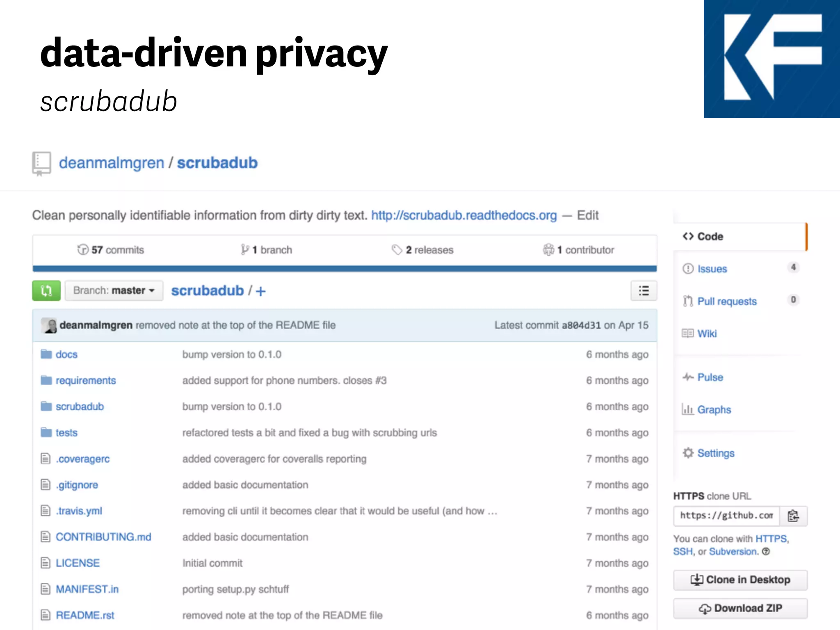This screenshot has height=630, width=840.
Task: Click the Wiki book icon
Action: click(x=688, y=333)
